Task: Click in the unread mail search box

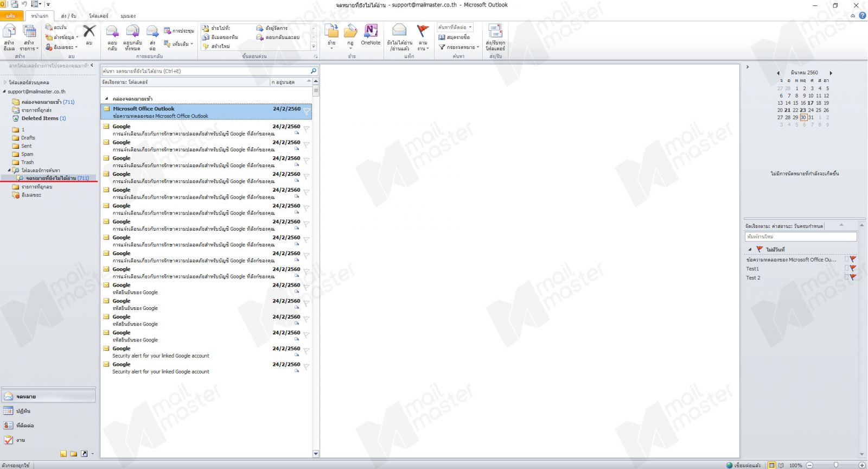Action: coord(205,71)
